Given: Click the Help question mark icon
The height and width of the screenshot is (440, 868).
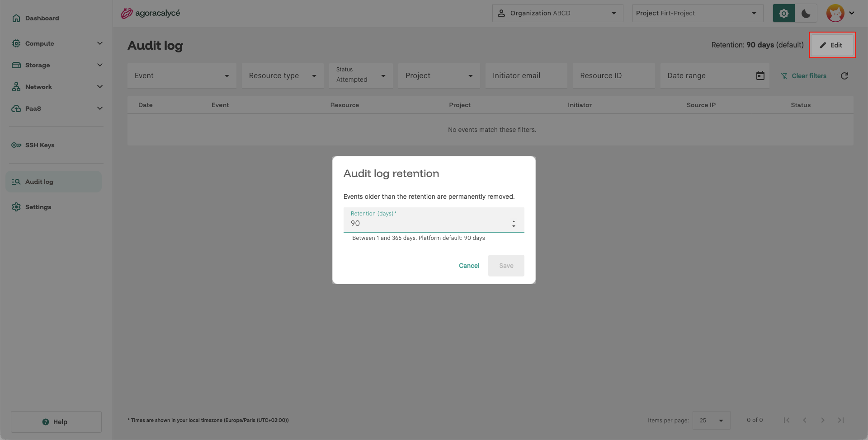Looking at the screenshot, I should 46,422.
